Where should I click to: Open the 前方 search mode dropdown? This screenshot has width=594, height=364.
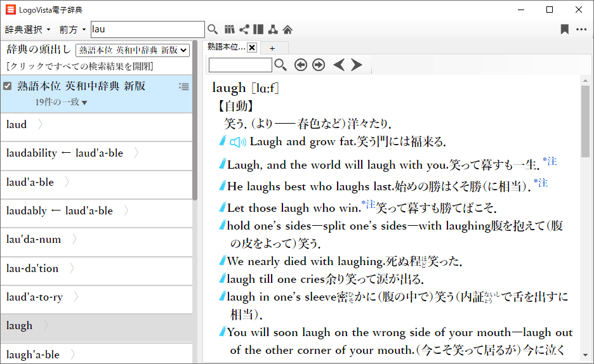coord(72,30)
